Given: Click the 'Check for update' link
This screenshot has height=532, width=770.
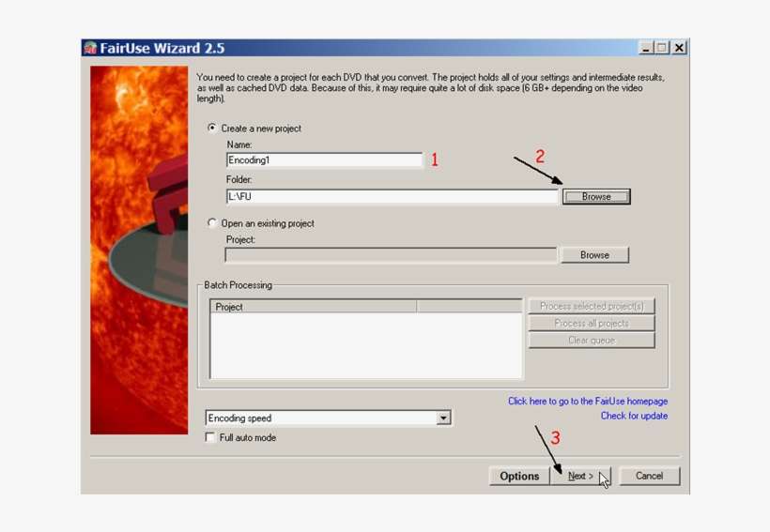Looking at the screenshot, I should click(x=634, y=416).
